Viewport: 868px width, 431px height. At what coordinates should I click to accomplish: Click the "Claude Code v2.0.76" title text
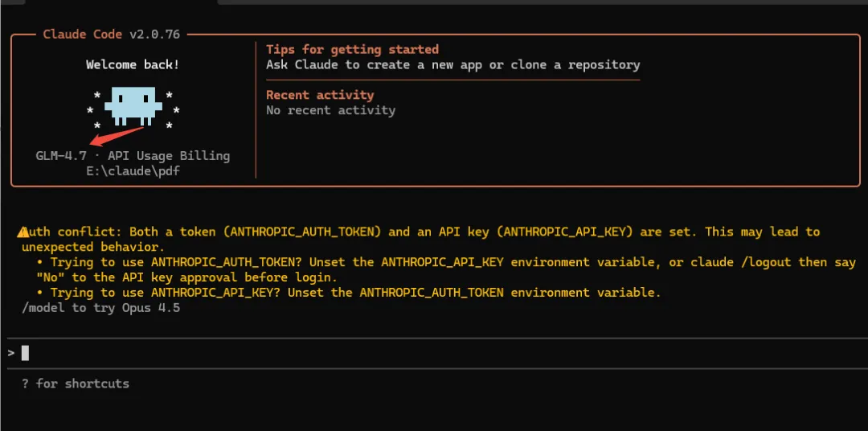coord(111,35)
